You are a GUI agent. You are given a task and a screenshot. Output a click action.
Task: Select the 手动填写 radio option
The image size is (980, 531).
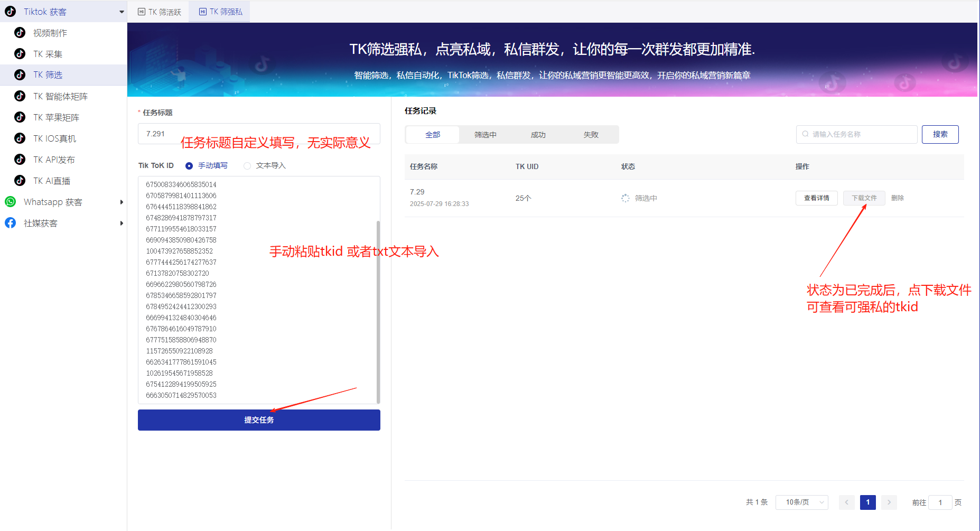click(x=189, y=165)
